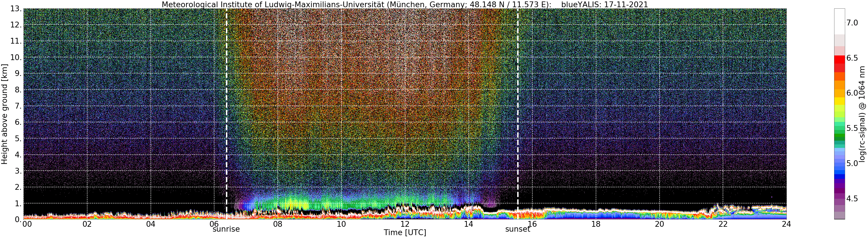Click the 7. tick on the height axis

click(x=18, y=106)
